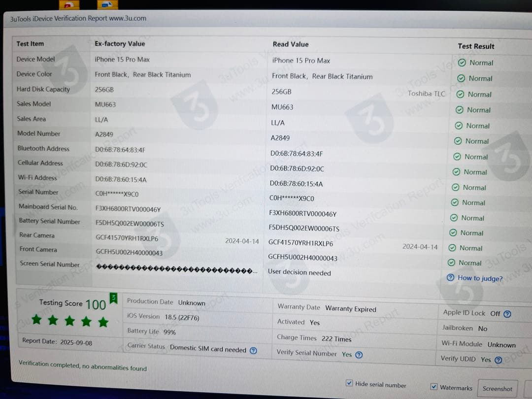Click the Domestic SIM card needed text
The height and width of the screenshot is (399, 532).
tap(208, 348)
